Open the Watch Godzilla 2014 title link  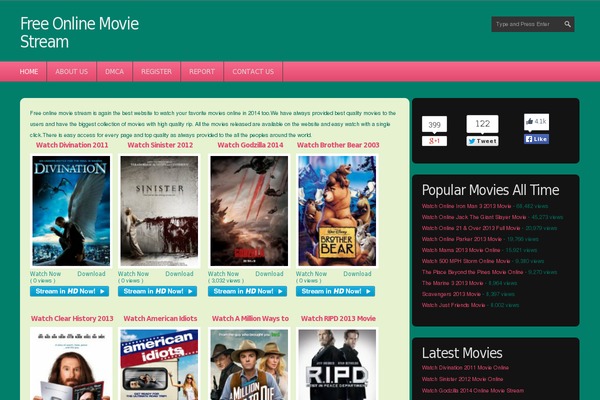250,145
